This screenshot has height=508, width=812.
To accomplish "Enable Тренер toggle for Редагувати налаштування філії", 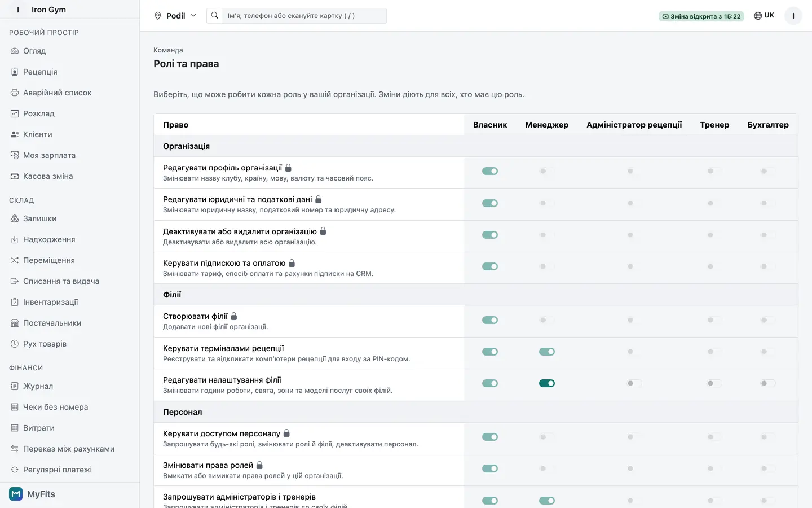I will (x=714, y=383).
